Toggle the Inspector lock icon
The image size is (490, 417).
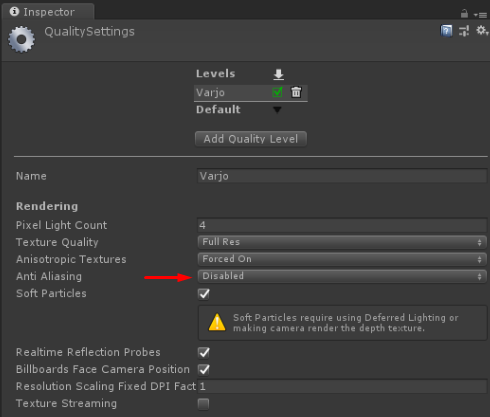point(464,14)
